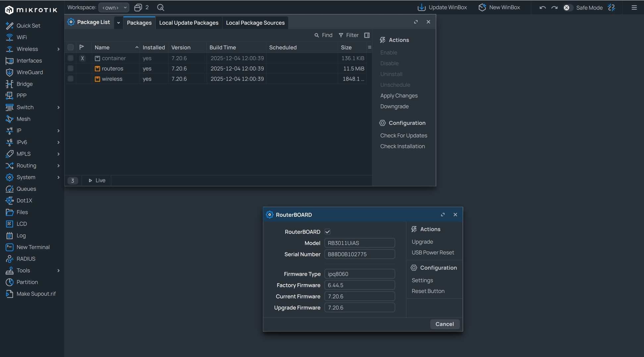Open the windows count icon in top bar
The width and height of the screenshot is (644, 357).
[x=138, y=7]
